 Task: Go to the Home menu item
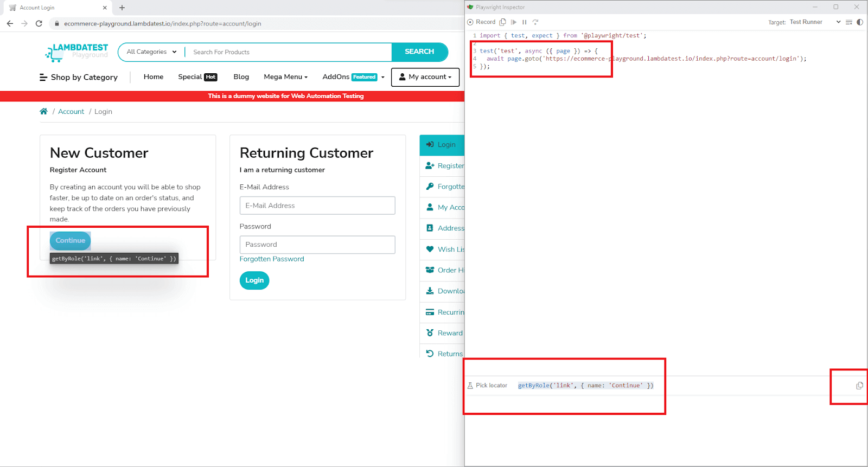tap(154, 77)
